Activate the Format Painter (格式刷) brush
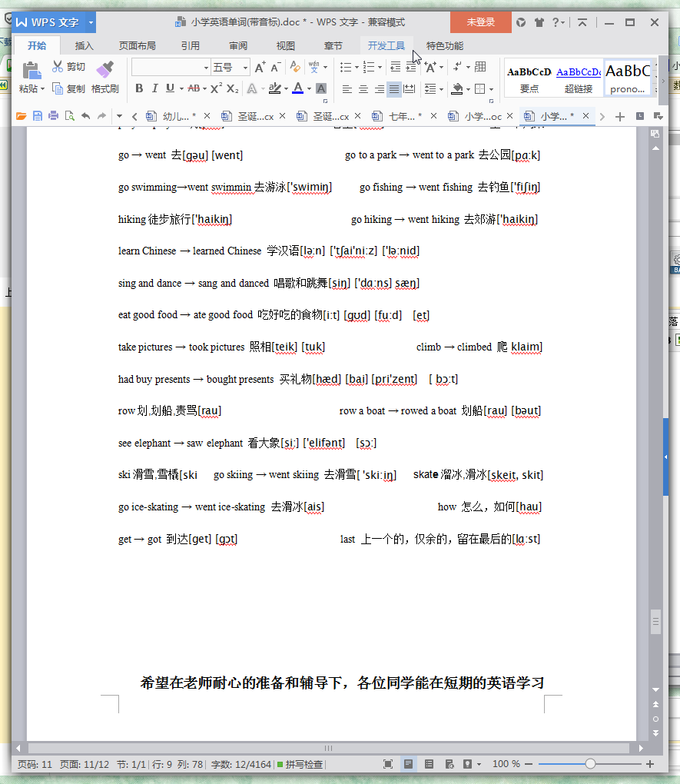 (105, 69)
